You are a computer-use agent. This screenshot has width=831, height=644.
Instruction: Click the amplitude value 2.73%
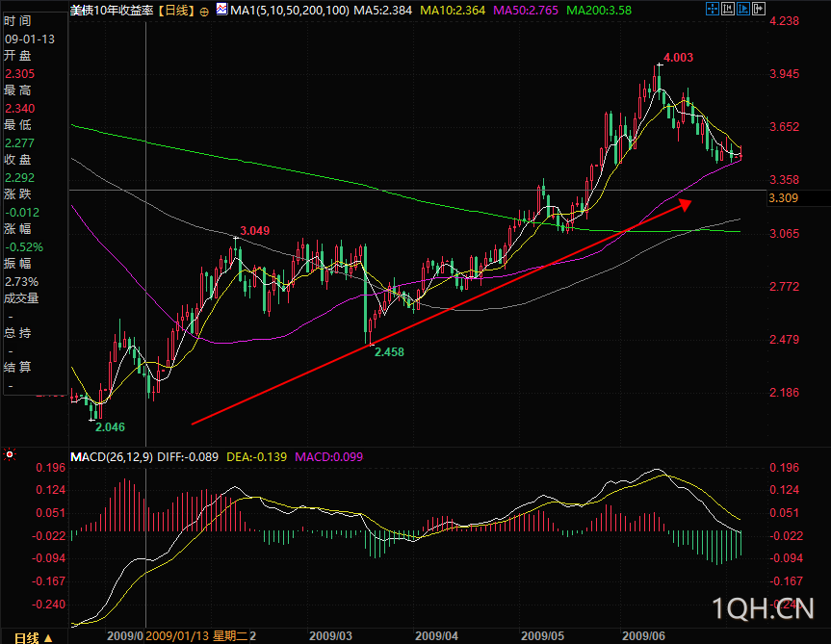pos(22,282)
